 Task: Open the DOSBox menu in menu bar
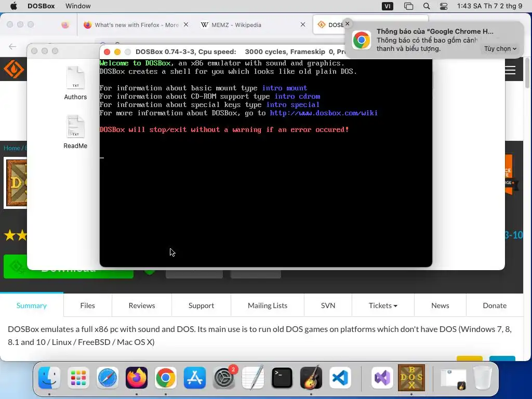tap(41, 6)
